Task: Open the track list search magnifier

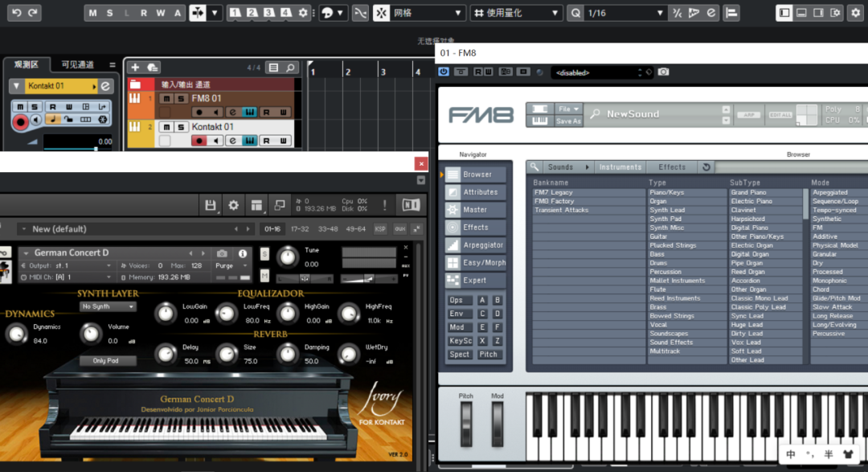Action: (x=290, y=68)
